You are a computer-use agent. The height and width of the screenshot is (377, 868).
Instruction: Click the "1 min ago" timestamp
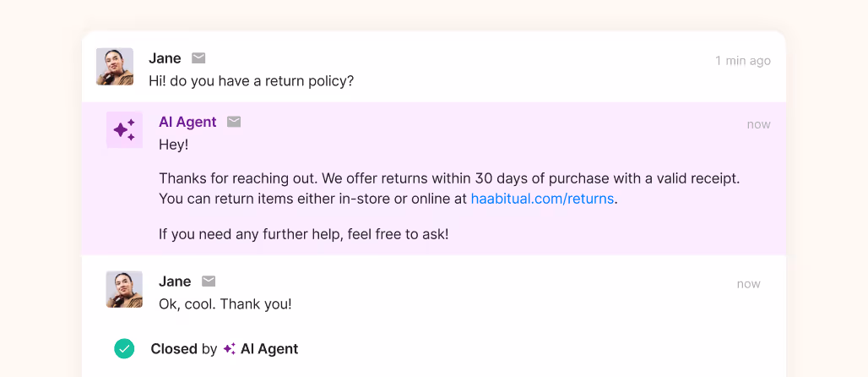point(742,61)
